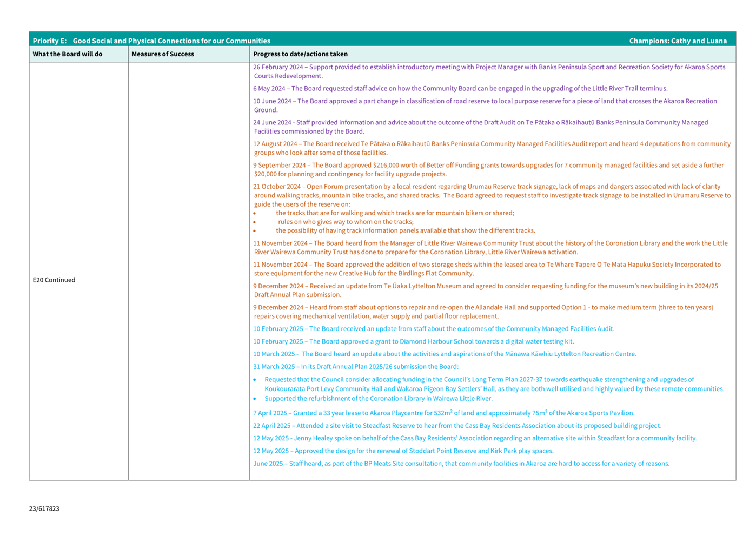
Task: Click the Diamond Harbour School grant entry
Action: 414,342
